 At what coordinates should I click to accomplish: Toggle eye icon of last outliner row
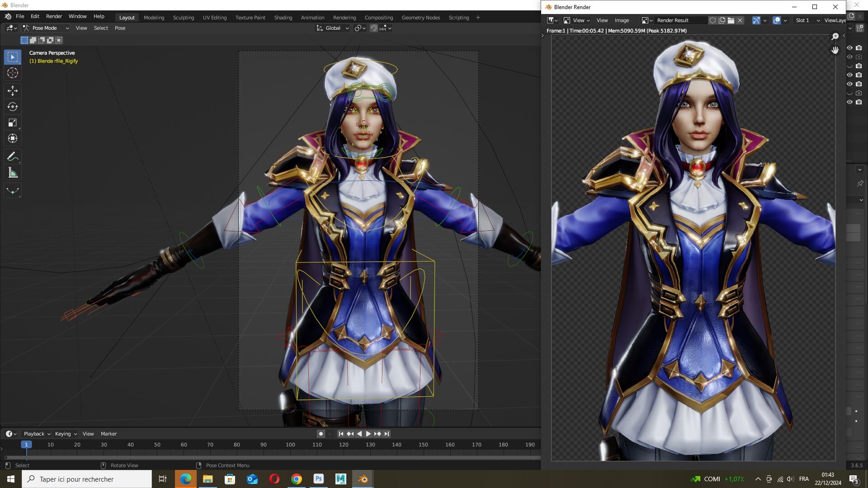coord(849,102)
